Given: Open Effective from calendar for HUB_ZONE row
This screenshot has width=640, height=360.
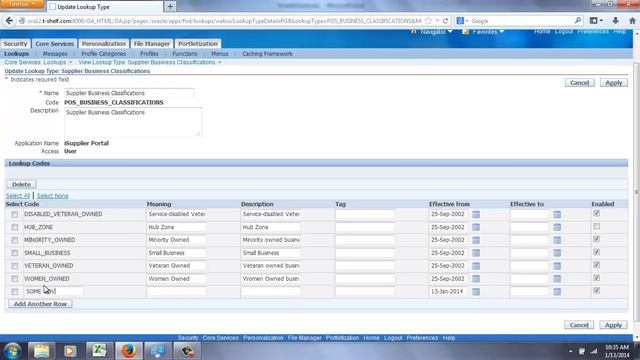Looking at the screenshot, I should click(476, 227).
